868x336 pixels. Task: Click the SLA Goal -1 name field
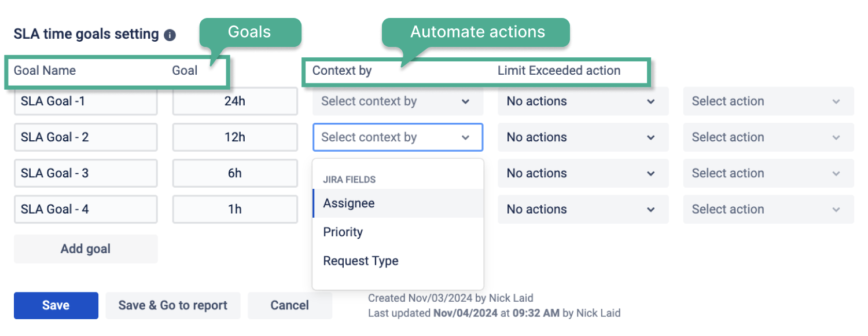pyautogui.click(x=86, y=101)
